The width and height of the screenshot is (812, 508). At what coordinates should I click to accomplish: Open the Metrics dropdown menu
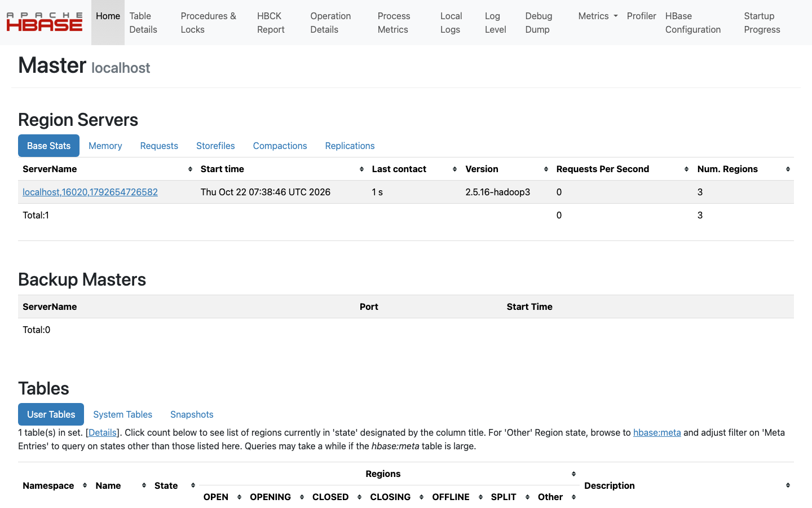tap(598, 16)
